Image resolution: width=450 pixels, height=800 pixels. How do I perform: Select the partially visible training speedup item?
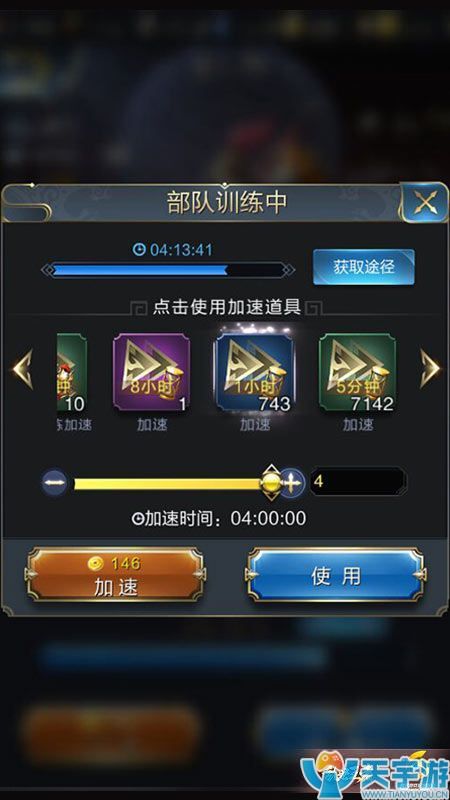(72, 372)
